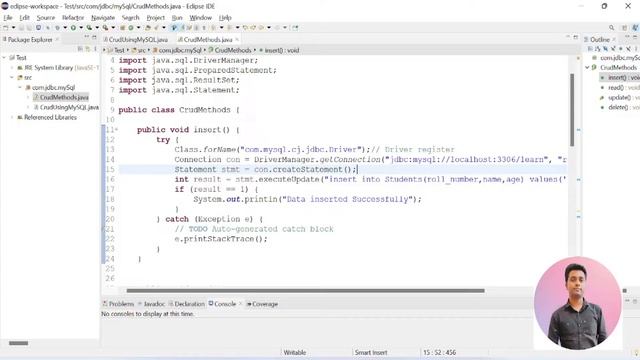Open the Debug configurations dropdown arrow
640x360 pixels.
65,28
